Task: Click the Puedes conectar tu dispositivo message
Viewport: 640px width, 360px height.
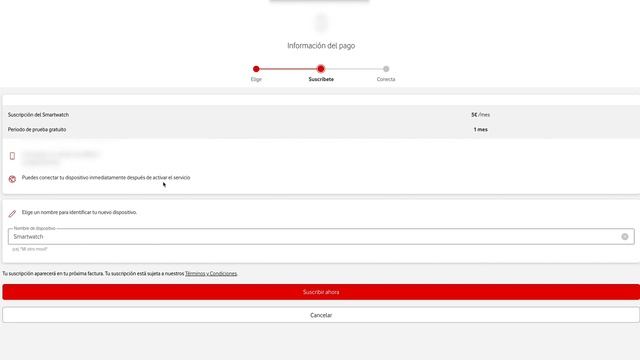Action: tap(106, 178)
